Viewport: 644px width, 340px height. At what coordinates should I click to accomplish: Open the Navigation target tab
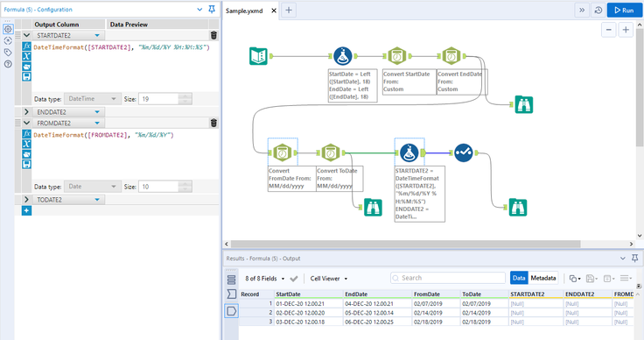coord(8,40)
